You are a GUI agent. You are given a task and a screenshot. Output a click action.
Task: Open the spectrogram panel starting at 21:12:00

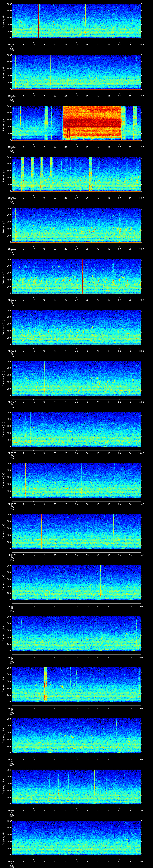tap(77, 583)
